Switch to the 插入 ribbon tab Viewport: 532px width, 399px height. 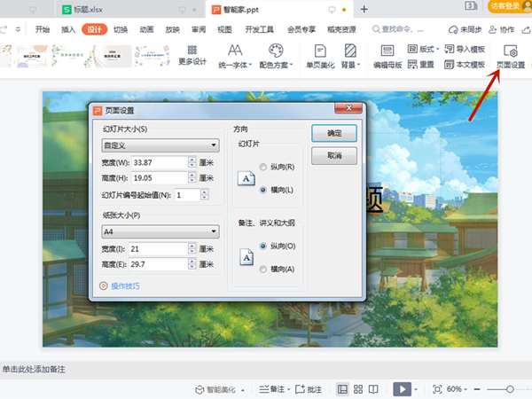[68, 28]
